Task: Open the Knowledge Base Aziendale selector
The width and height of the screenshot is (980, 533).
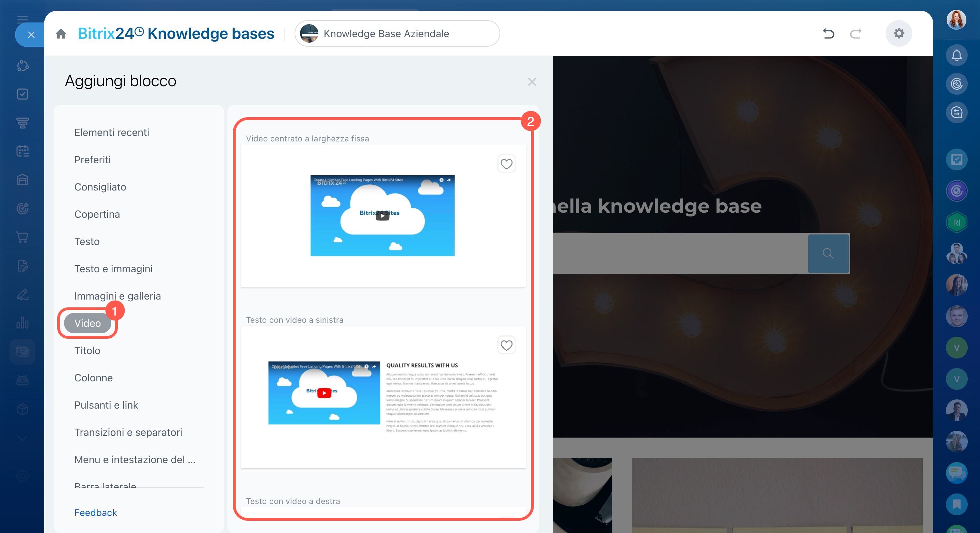Action: pyautogui.click(x=397, y=33)
